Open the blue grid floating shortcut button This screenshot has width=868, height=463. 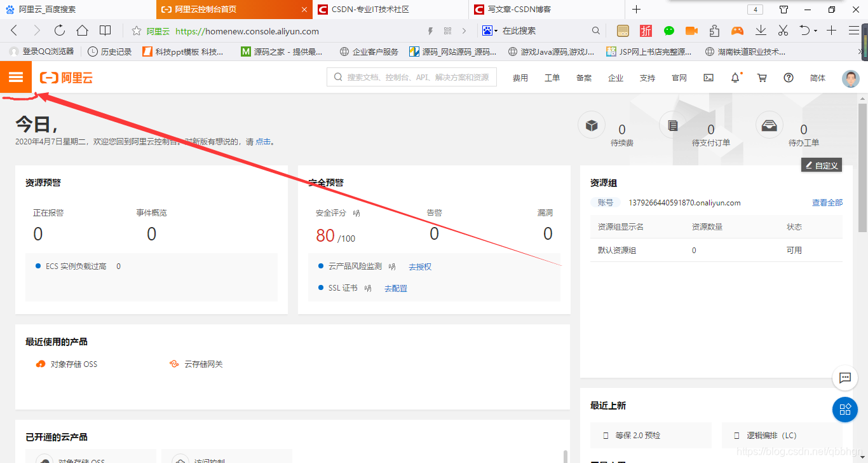(845, 409)
